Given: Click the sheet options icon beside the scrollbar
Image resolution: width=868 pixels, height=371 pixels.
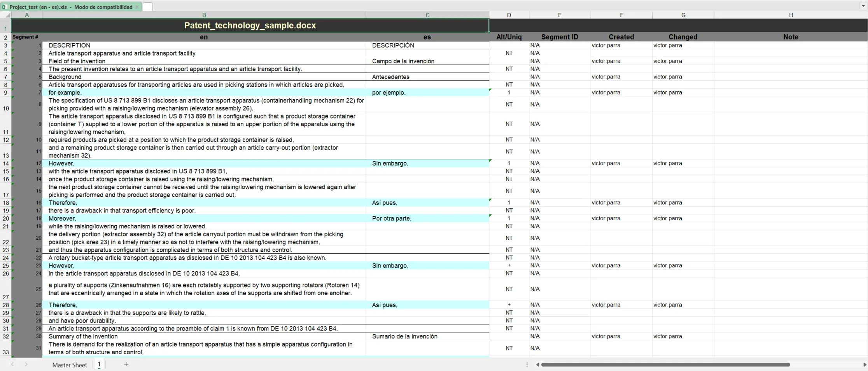Looking at the screenshot, I should pos(527,365).
